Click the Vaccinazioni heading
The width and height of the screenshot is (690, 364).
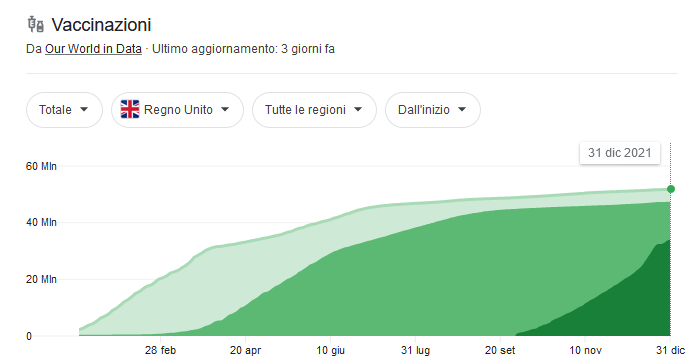click(101, 25)
